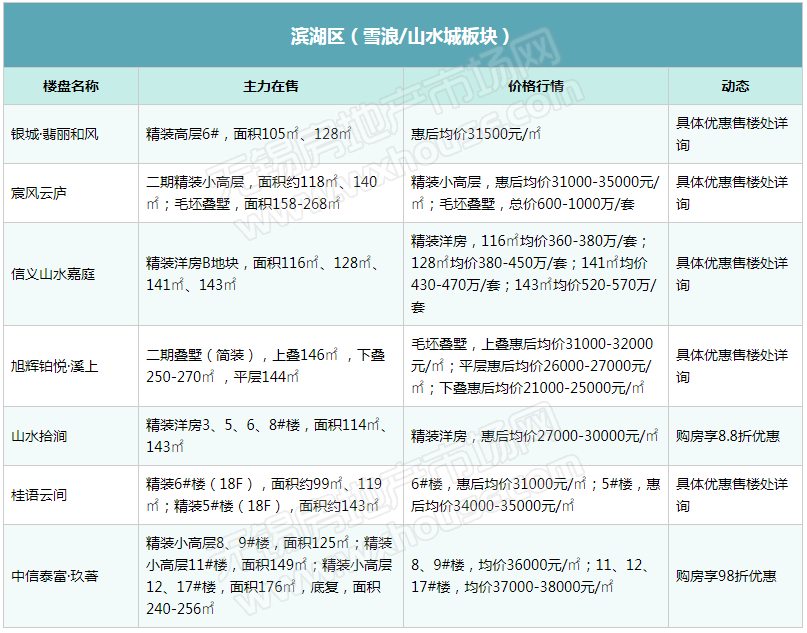Click the 信义山水嘉庭 property name
Image resolution: width=807 pixels, height=633 pixels.
(x=53, y=274)
